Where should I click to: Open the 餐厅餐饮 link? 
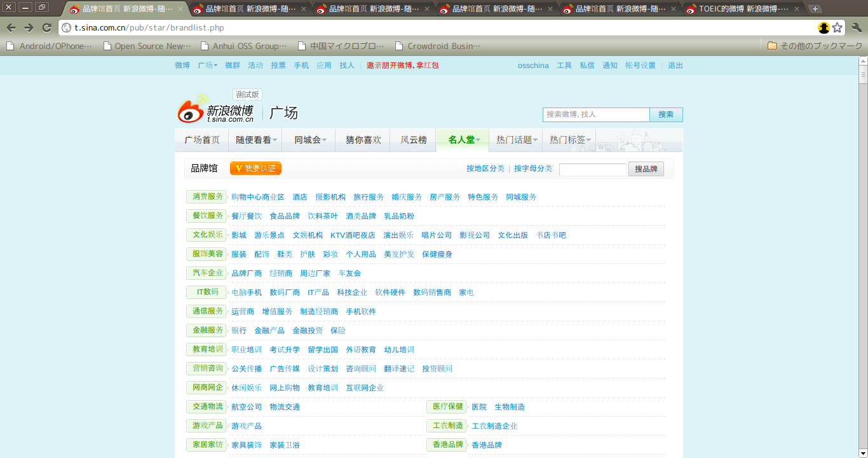pos(247,216)
